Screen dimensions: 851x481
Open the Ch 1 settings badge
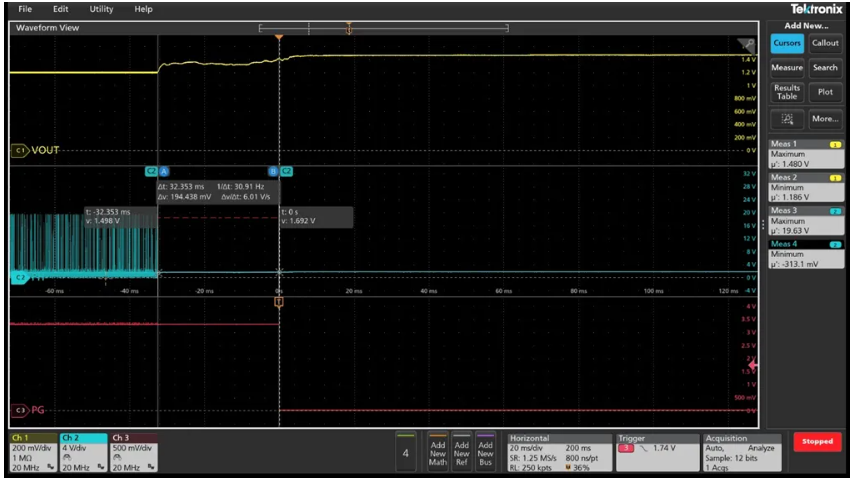point(32,453)
